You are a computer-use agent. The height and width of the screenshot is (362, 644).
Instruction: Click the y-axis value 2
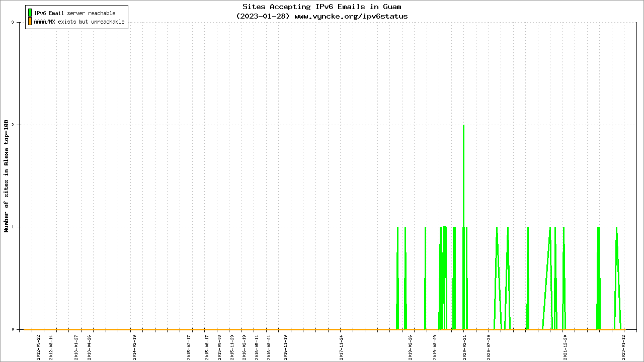click(19, 125)
